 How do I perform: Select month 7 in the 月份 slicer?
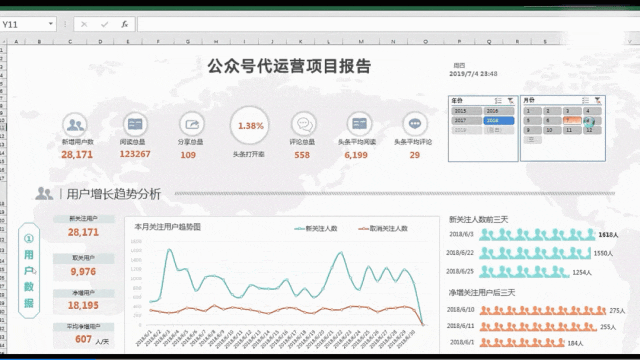tap(572, 120)
